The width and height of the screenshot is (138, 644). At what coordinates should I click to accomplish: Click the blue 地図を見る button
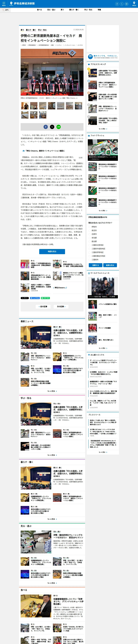[x=52, y=251]
